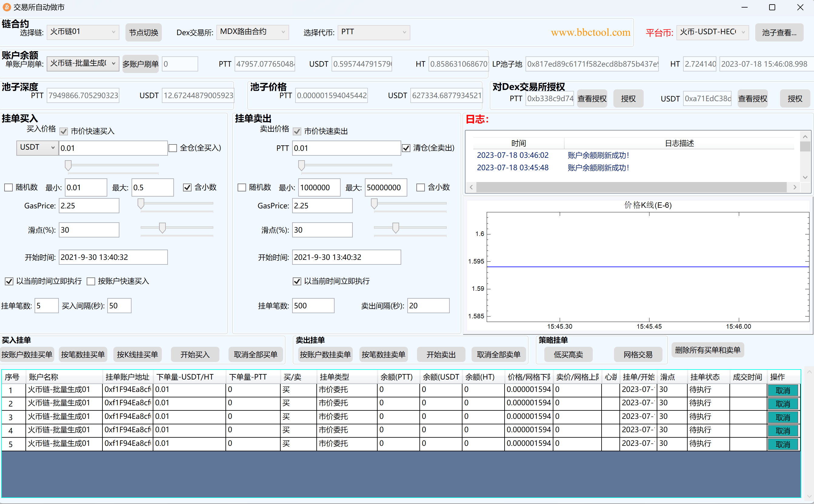Image resolution: width=814 pixels, height=504 pixels.
Task: Open 选择代币 PTT dropdown
Action: (x=373, y=32)
